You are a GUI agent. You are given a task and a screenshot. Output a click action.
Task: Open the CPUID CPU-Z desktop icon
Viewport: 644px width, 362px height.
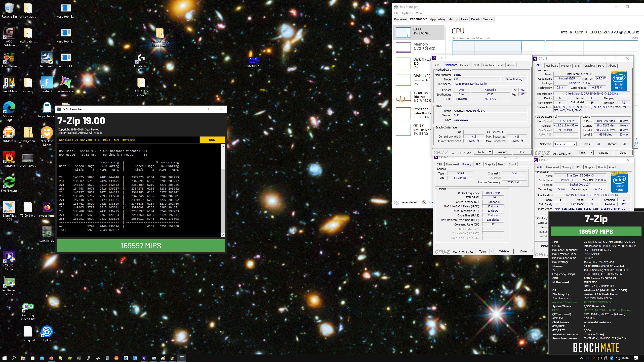[x=9, y=261]
